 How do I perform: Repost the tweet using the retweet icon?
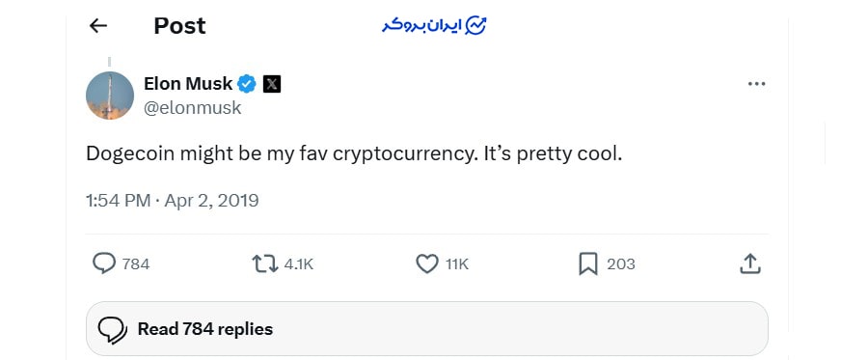click(265, 264)
